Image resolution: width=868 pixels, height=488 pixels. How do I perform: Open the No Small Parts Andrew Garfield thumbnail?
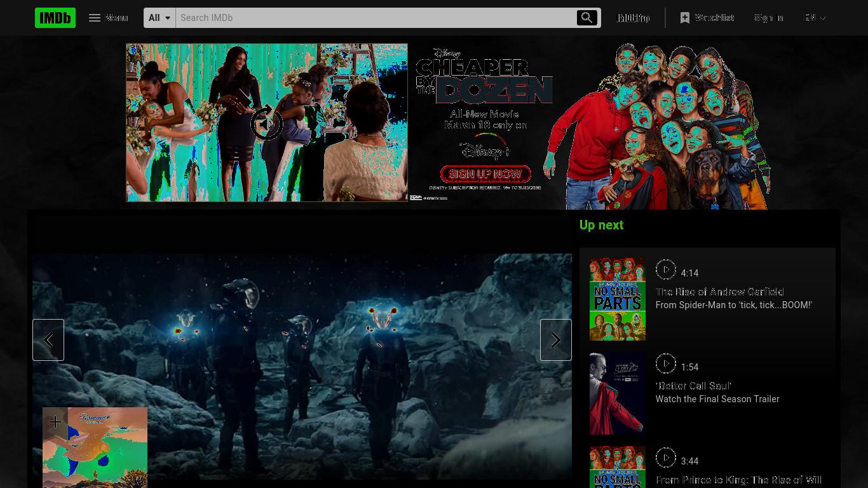pyautogui.click(x=618, y=299)
